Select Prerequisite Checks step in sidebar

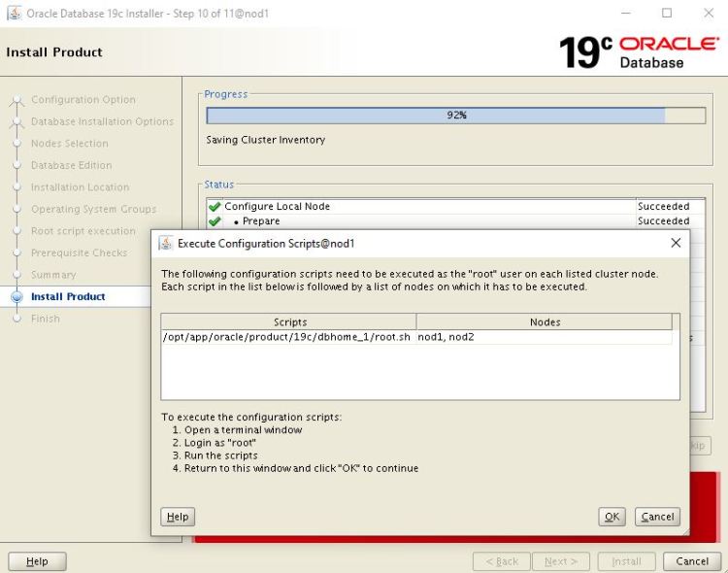[x=79, y=253]
